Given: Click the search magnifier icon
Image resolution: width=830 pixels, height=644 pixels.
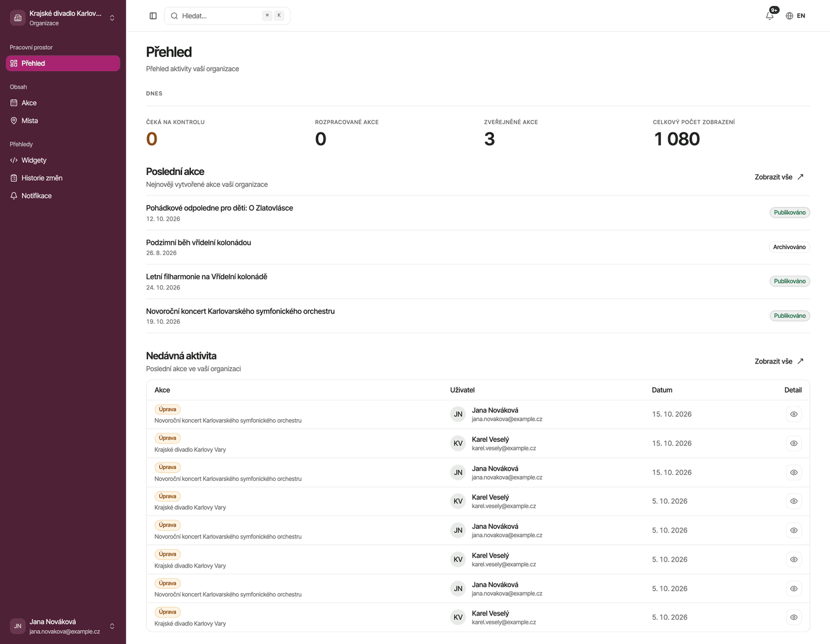Looking at the screenshot, I should 174,16.
